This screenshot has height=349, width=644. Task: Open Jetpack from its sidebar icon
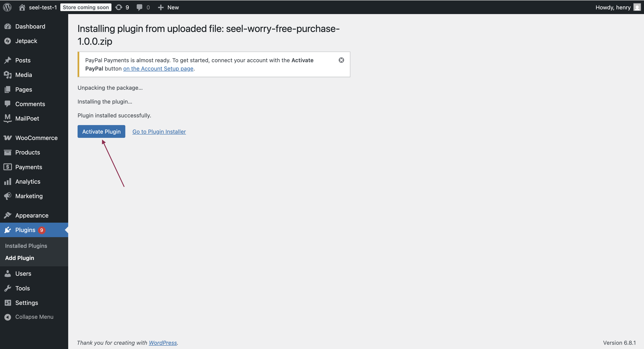[x=8, y=41]
